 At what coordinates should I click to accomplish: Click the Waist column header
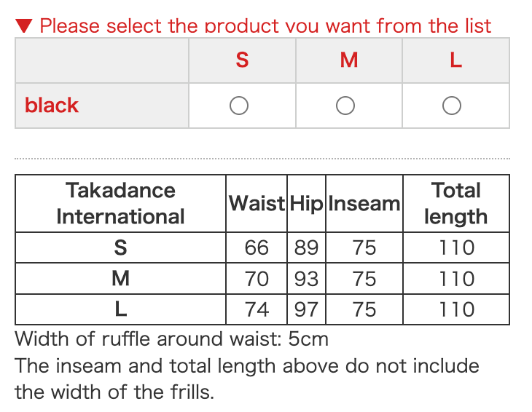point(257,203)
